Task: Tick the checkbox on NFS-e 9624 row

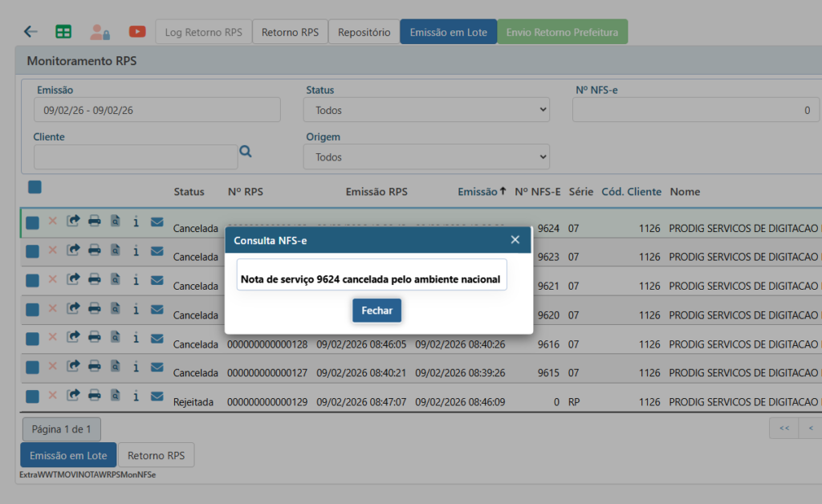Action: pos(32,222)
